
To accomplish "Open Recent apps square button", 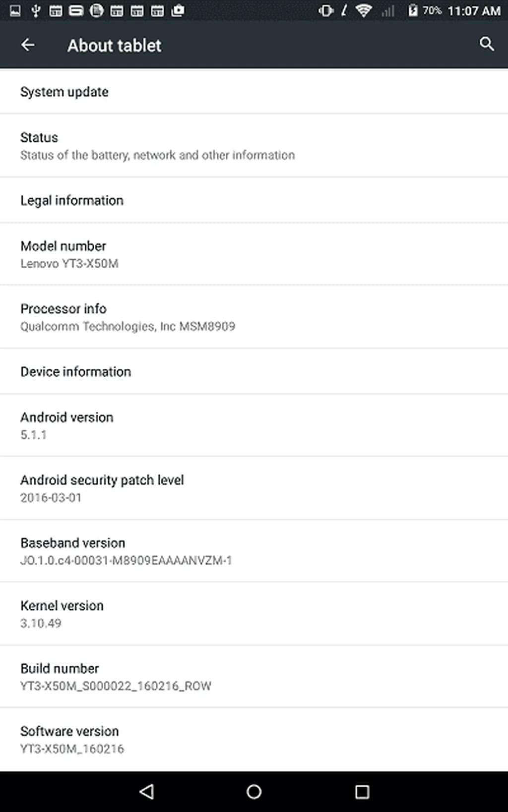I will click(x=362, y=792).
